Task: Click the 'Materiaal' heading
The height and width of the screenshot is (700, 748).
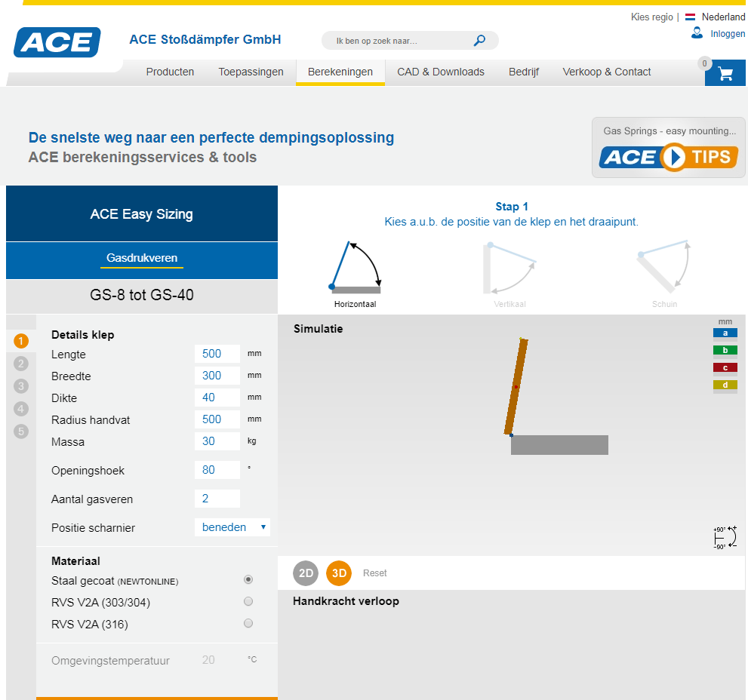Action: [75, 561]
